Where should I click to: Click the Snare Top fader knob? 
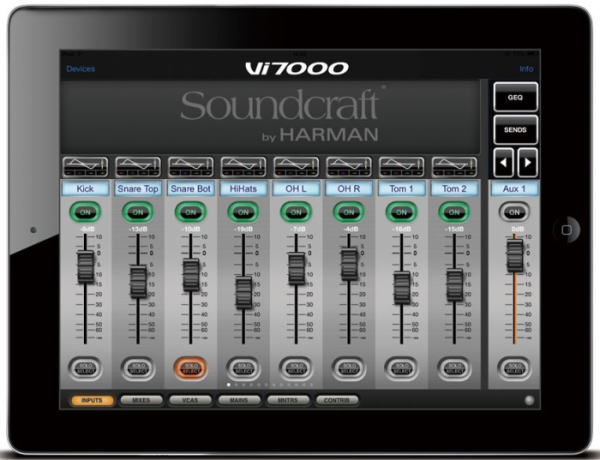(138, 282)
